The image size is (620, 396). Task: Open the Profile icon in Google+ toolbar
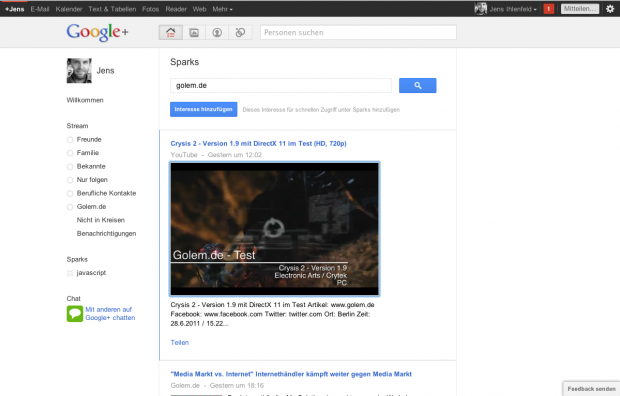click(x=217, y=32)
